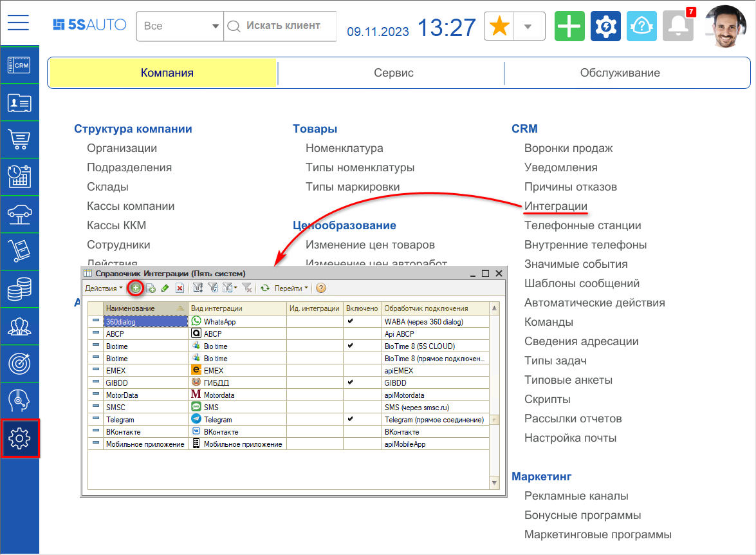The image size is (756, 555).
Task: Open the car lift service sidebar section
Action: pos(19,214)
